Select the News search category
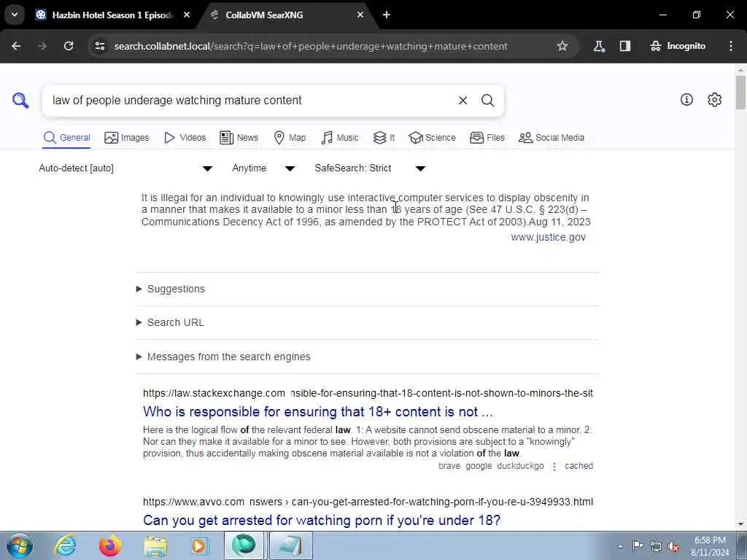Screen dimensions: 747x560 [239, 138]
